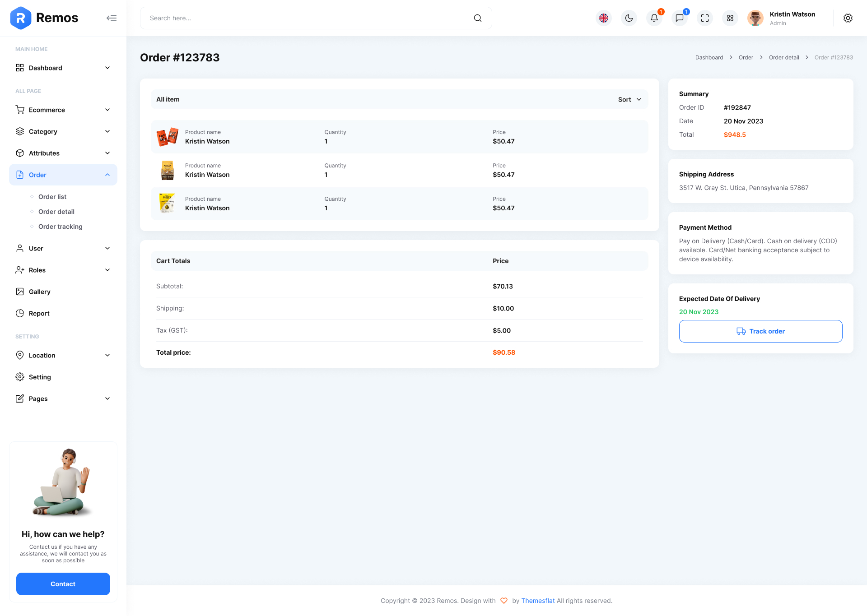This screenshot has height=616, width=867.
Task: Switch language via the UK flag icon
Action: 604,18
